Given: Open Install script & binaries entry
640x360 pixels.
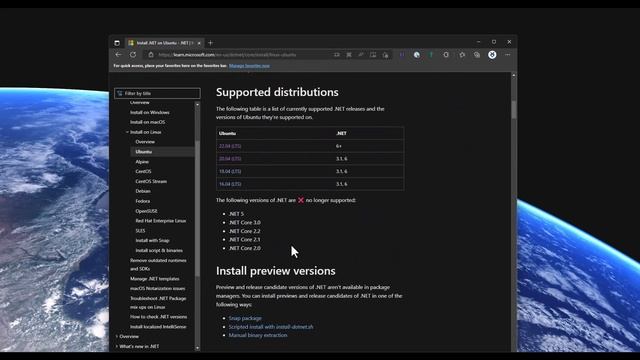Looking at the screenshot, I should click(159, 250).
